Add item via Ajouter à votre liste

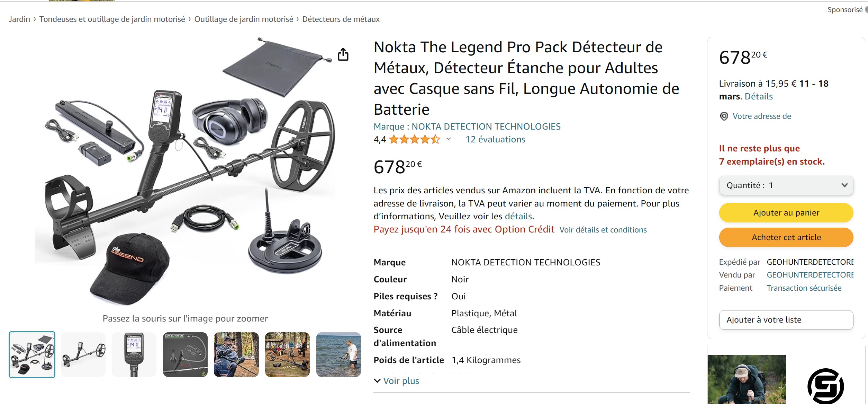coord(786,320)
